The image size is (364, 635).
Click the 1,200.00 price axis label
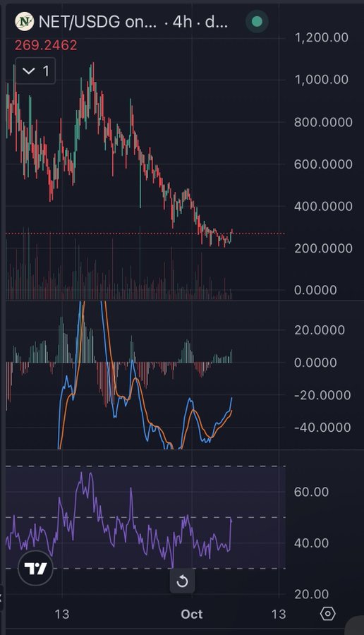(x=322, y=37)
